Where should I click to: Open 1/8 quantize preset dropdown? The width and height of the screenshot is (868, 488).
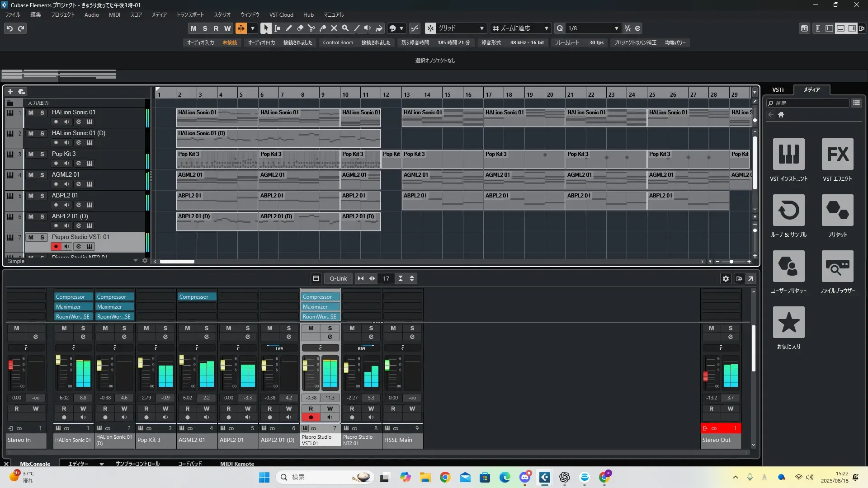pyautogui.click(x=616, y=28)
